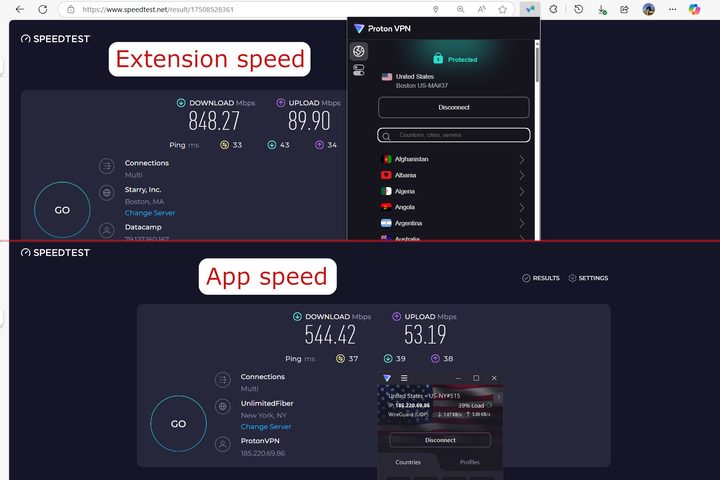The width and height of the screenshot is (720, 480).
Task: Go back using the browser back arrow
Action: pyautogui.click(x=20, y=9)
